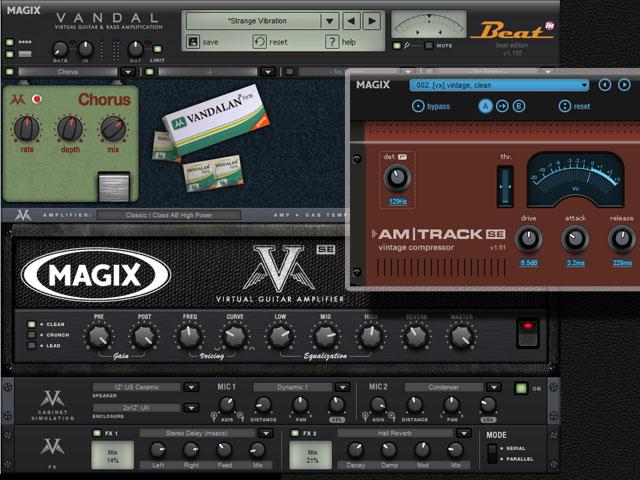This screenshot has height=480, width=640.
Task: Open the Stereo Delay FX 1 dropdown
Action: pos(266,433)
